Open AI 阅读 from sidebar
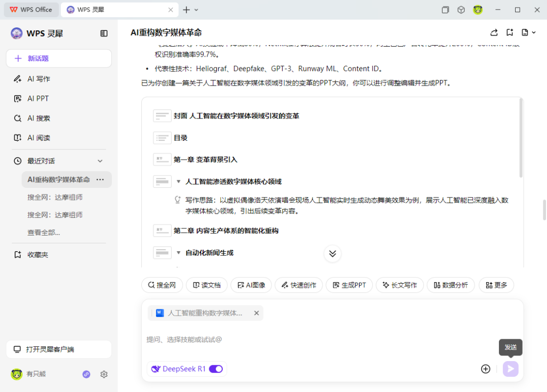 38,138
